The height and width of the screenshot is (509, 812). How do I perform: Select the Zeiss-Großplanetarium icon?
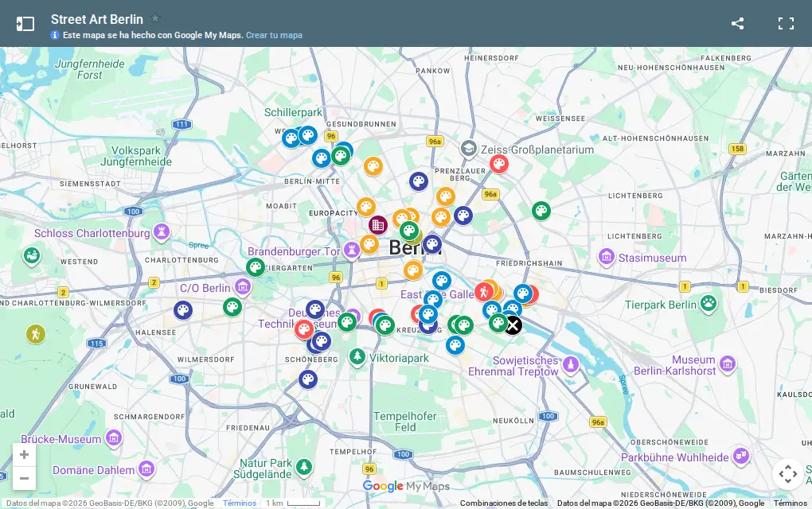(469, 149)
